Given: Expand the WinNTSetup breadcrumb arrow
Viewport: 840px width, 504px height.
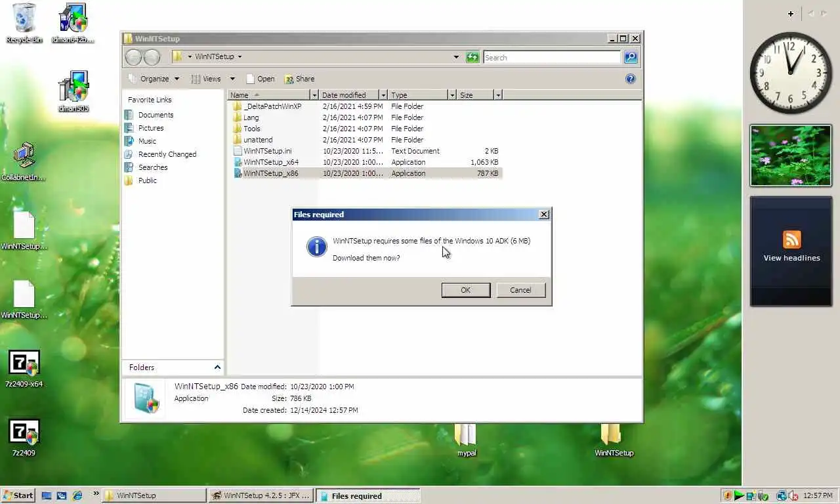Looking at the screenshot, I should pos(240,56).
